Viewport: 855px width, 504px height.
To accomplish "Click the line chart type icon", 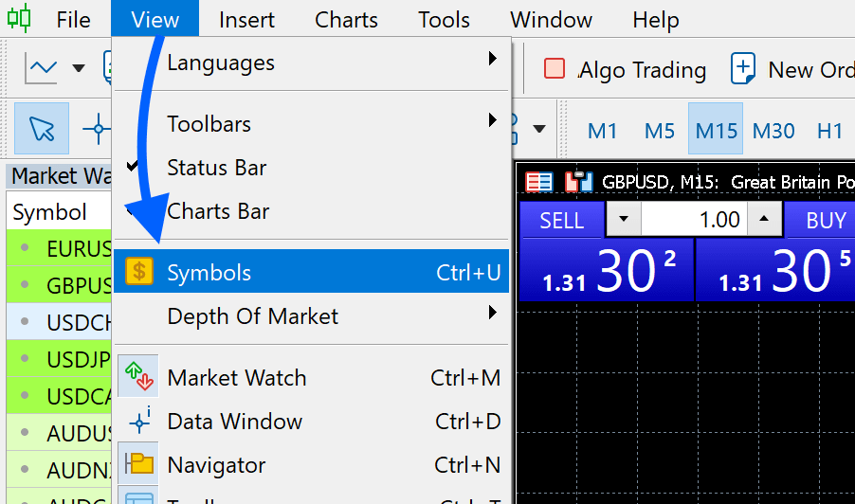I will click(x=41, y=68).
